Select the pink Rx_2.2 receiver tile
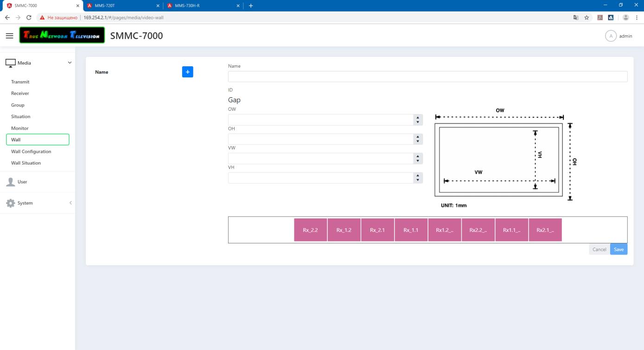The image size is (644, 350). coord(310,230)
